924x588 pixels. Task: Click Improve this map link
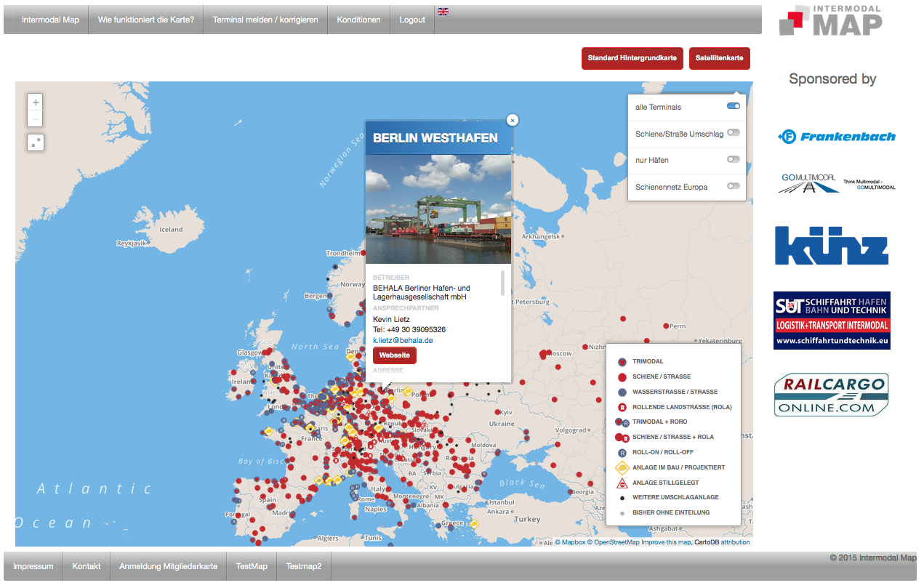point(667,542)
